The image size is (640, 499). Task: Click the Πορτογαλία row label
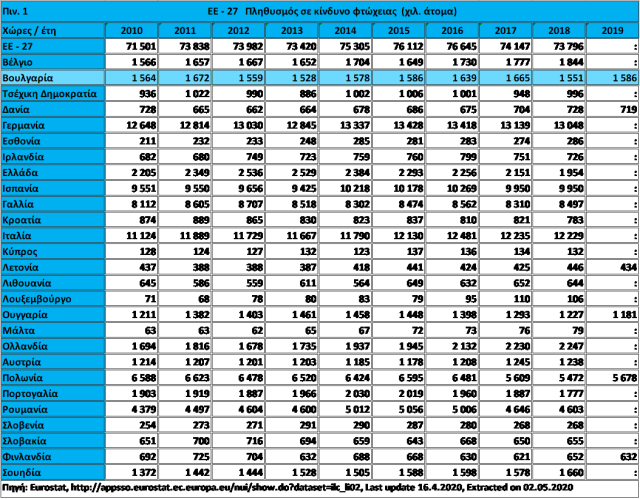pyautogui.click(x=50, y=392)
